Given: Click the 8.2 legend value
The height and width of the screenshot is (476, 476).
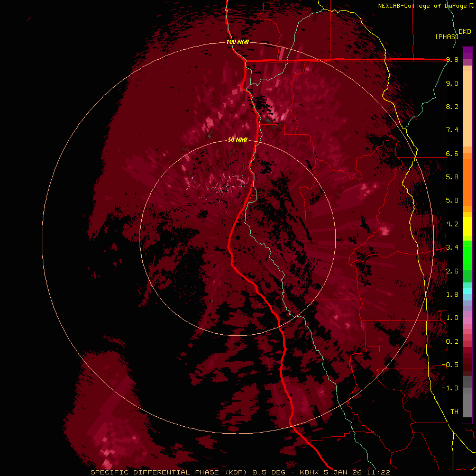Looking at the screenshot, I should tap(452, 106).
